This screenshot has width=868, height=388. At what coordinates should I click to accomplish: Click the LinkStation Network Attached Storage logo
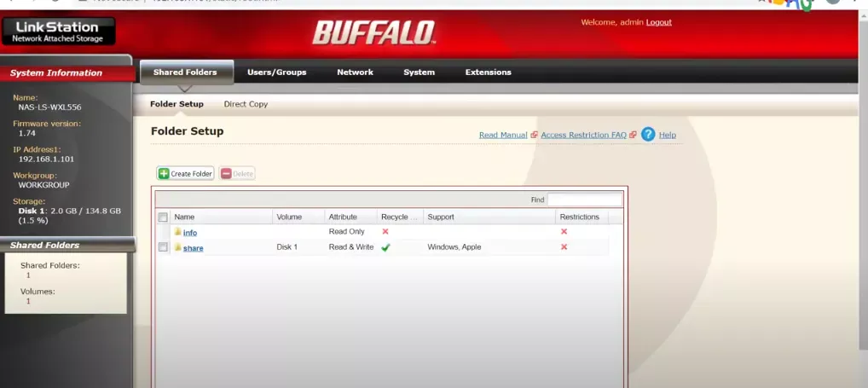click(x=58, y=31)
